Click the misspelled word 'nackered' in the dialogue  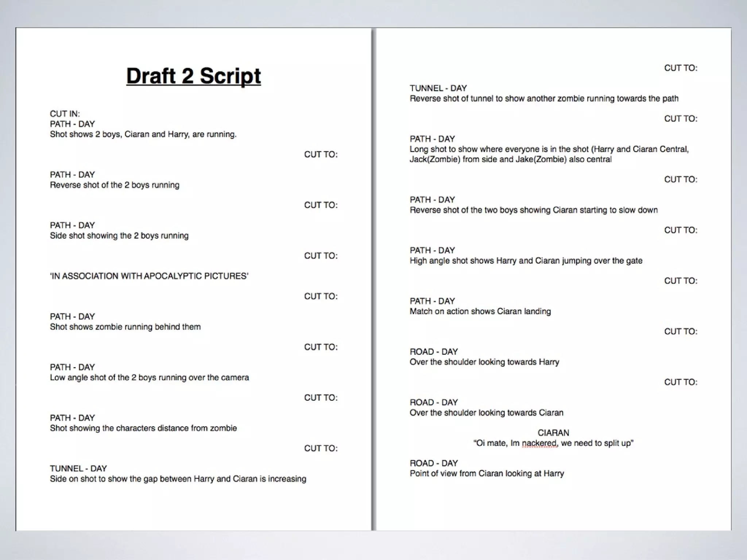pos(539,443)
